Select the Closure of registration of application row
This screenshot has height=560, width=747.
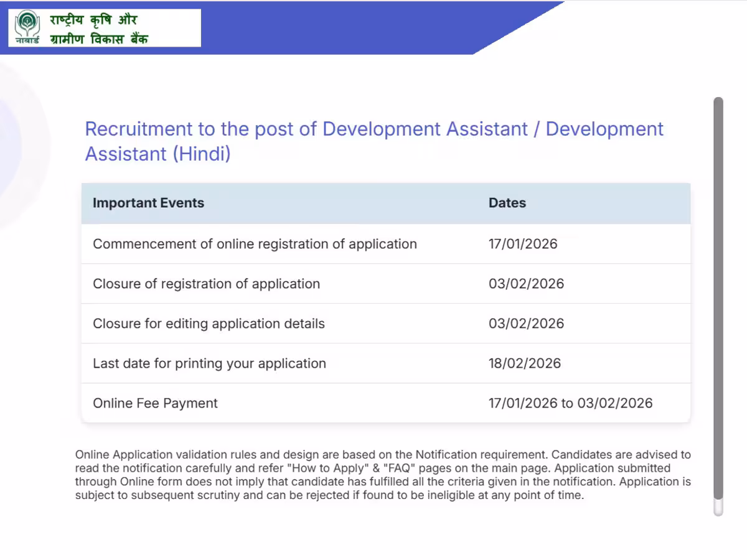(x=206, y=284)
